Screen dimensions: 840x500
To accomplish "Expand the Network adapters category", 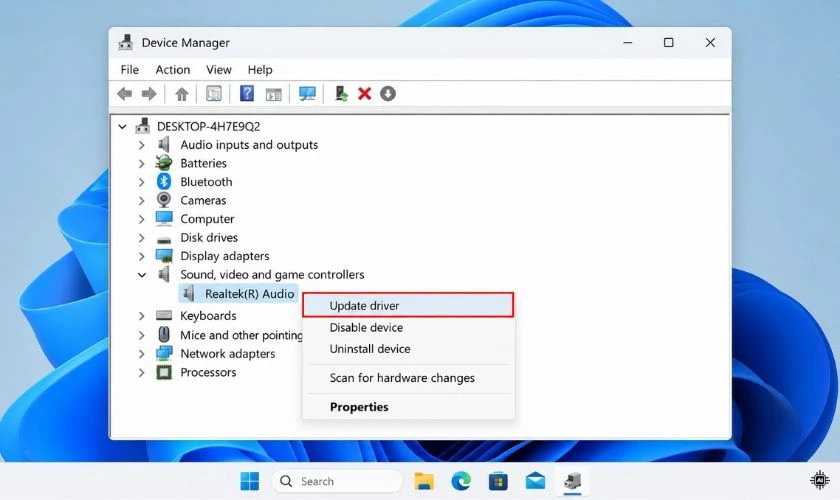I will (x=141, y=354).
